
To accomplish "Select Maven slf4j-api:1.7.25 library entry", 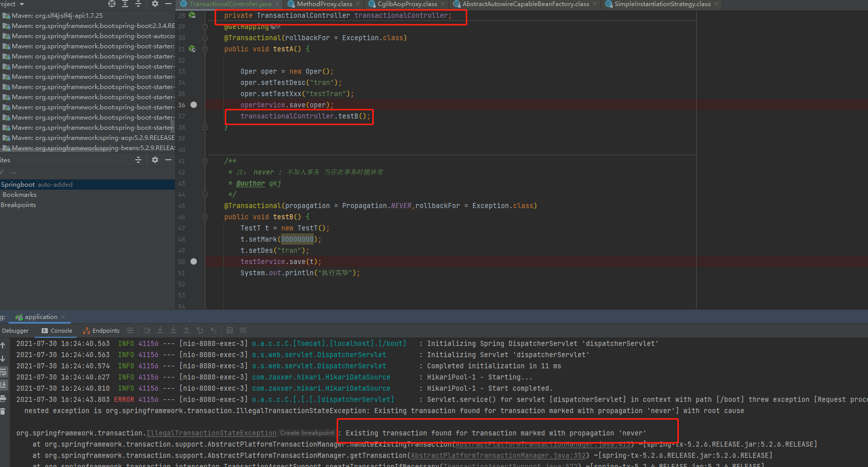I will [x=87, y=15].
